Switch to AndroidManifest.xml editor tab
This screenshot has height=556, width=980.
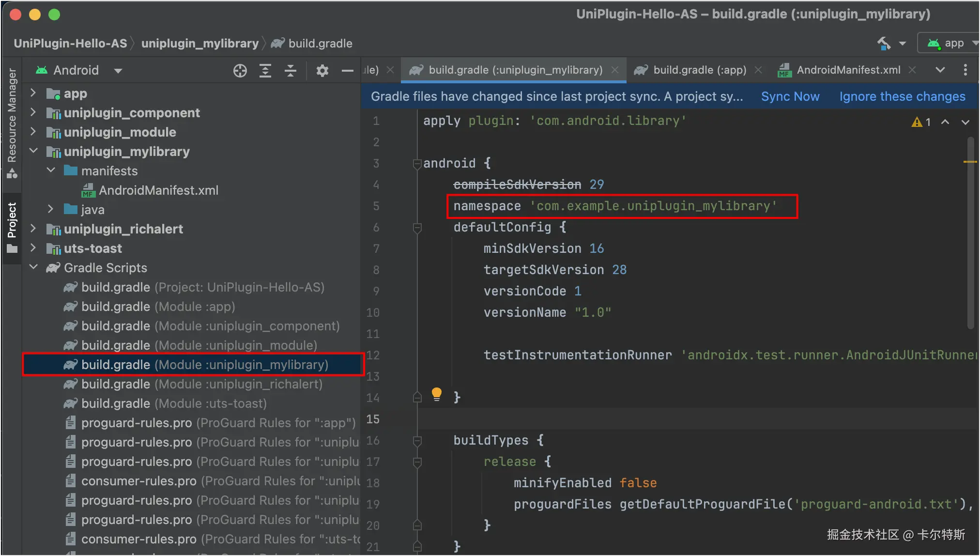coord(848,70)
